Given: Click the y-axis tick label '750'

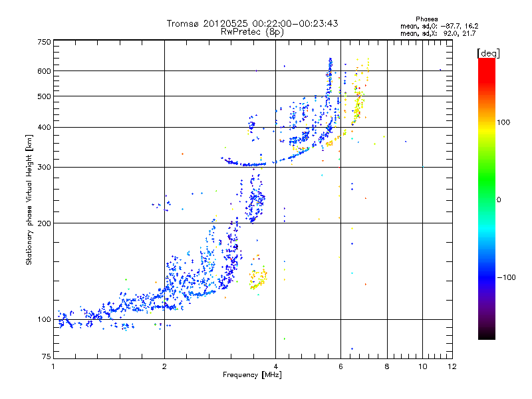Looking at the screenshot, I should coord(44,42).
